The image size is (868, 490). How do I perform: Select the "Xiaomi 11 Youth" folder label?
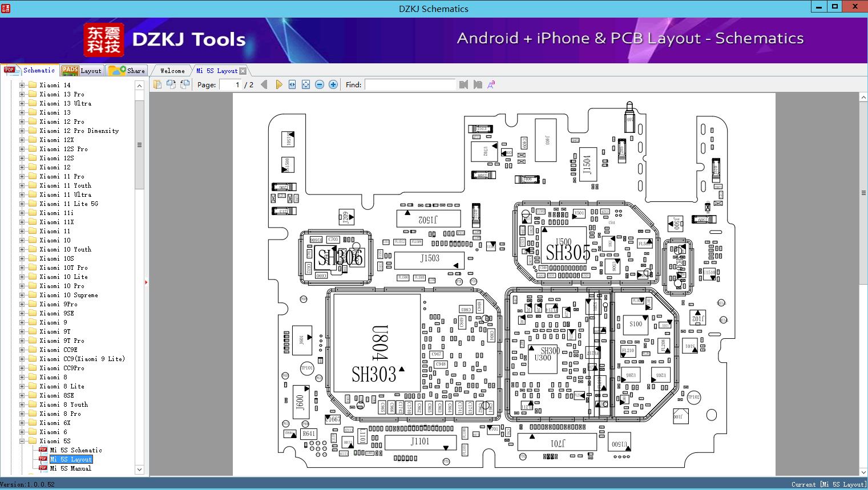tap(66, 185)
